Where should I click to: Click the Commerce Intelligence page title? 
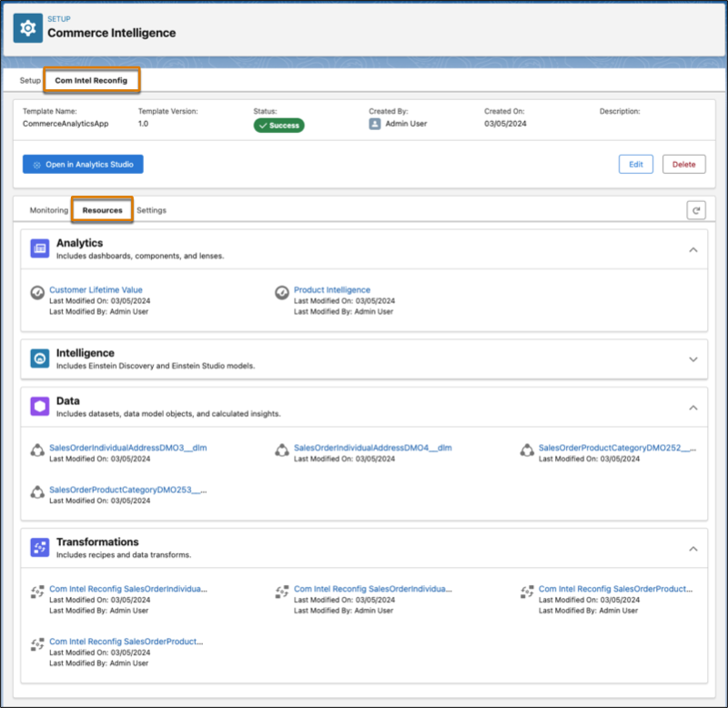pyautogui.click(x=111, y=33)
